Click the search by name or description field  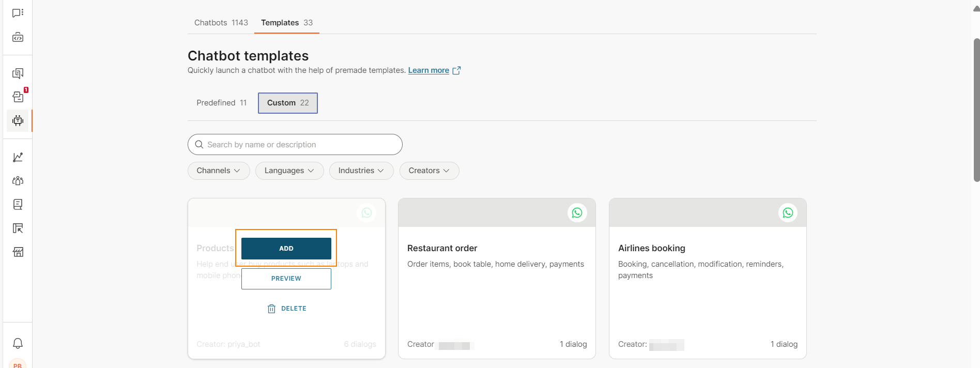(x=295, y=145)
